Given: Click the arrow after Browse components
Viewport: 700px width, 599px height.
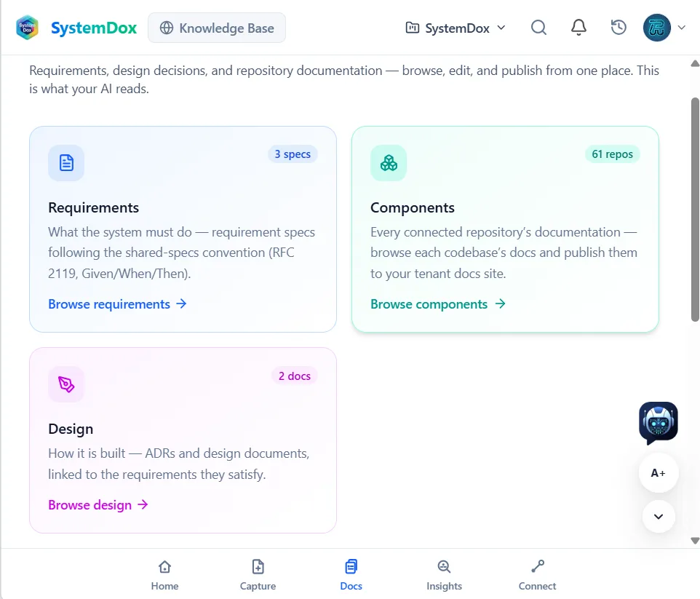Looking at the screenshot, I should click(501, 304).
